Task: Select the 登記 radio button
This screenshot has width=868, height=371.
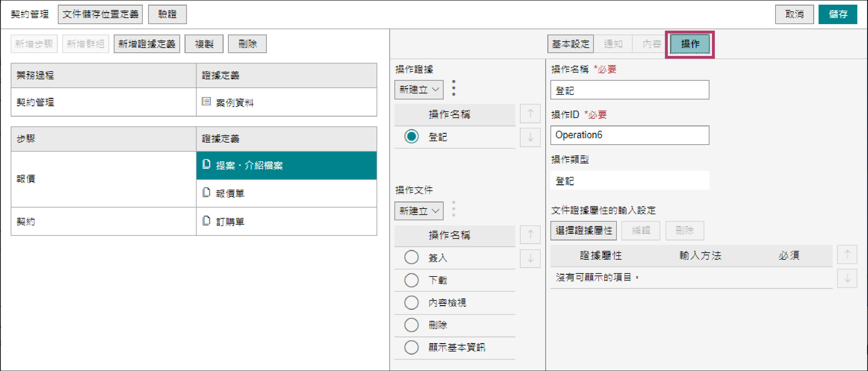Action: point(411,137)
